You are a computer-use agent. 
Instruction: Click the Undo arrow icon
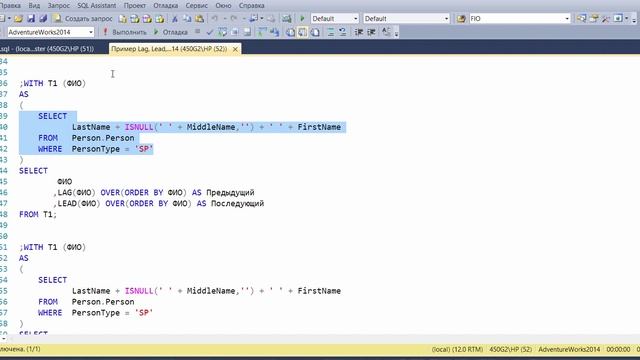tap(214, 18)
